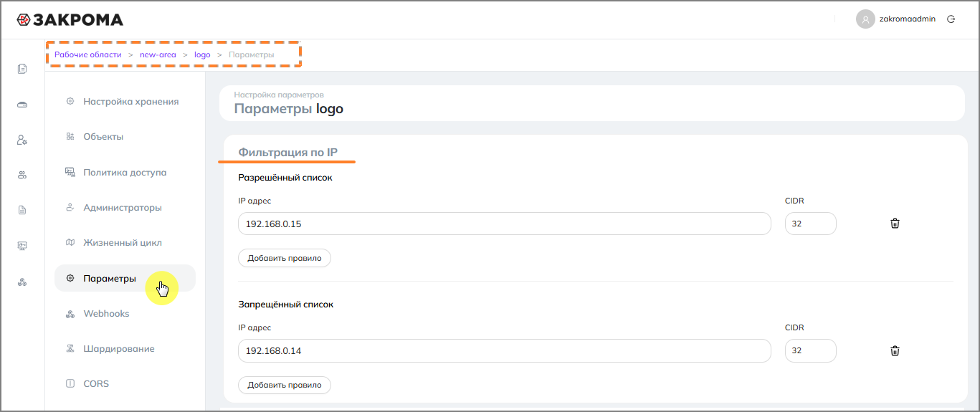Click the ЗАКРОМА logo
Image resolution: width=980 pixels, height=412 pixels.
point(70,20)
